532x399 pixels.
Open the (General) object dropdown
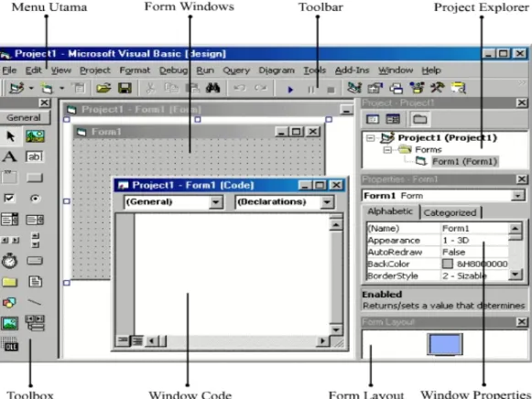coord(215,202)
